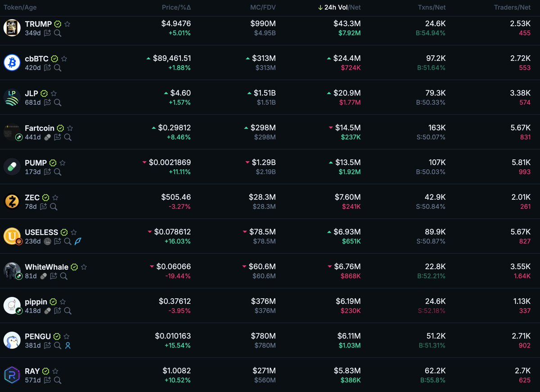Click WhiteWhale's gray pill icon
The width and height of the screenshot is (540, 392).
click(x=43, y=276)
